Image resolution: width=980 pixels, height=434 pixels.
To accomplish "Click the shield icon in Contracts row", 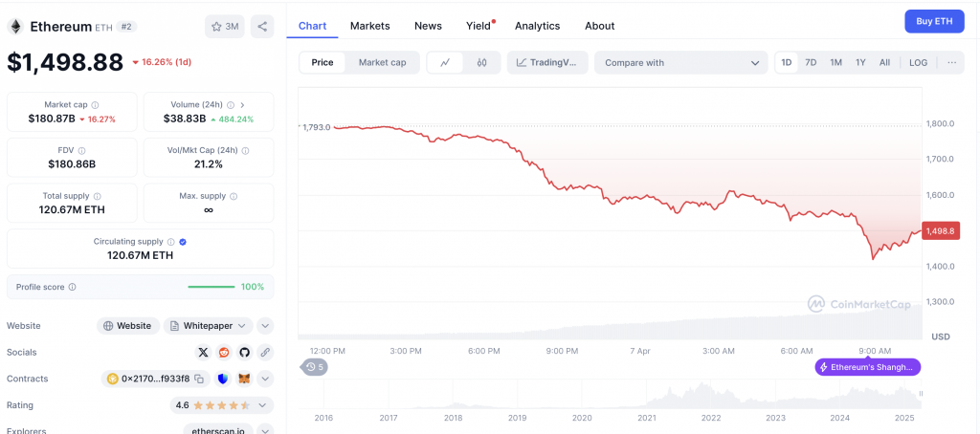I will tap(224, 379).
